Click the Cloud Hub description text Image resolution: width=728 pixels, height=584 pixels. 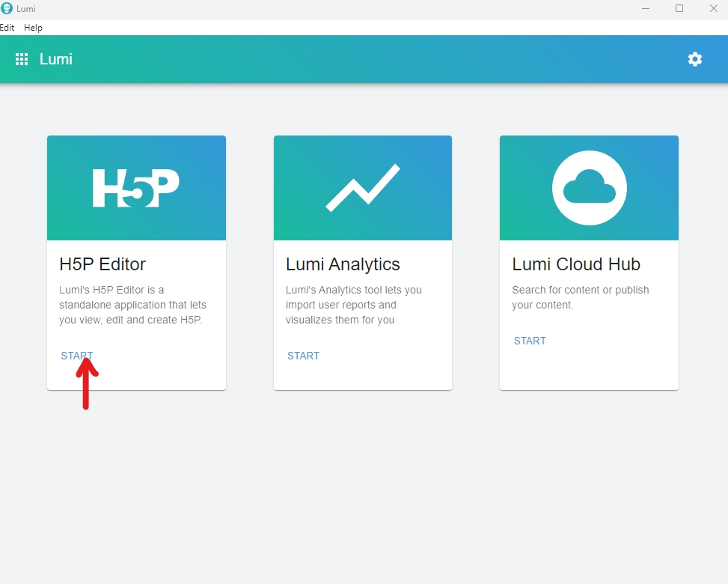[581, 297]
